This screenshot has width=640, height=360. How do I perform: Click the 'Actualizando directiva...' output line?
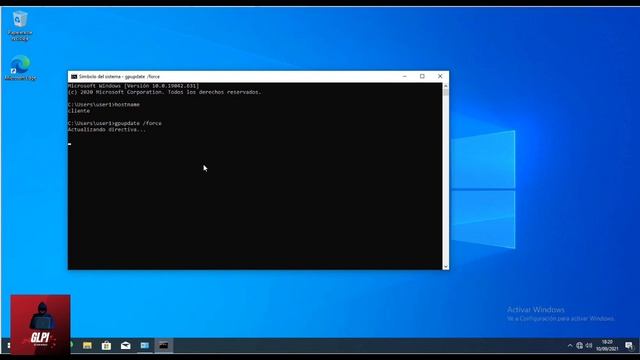107,129
